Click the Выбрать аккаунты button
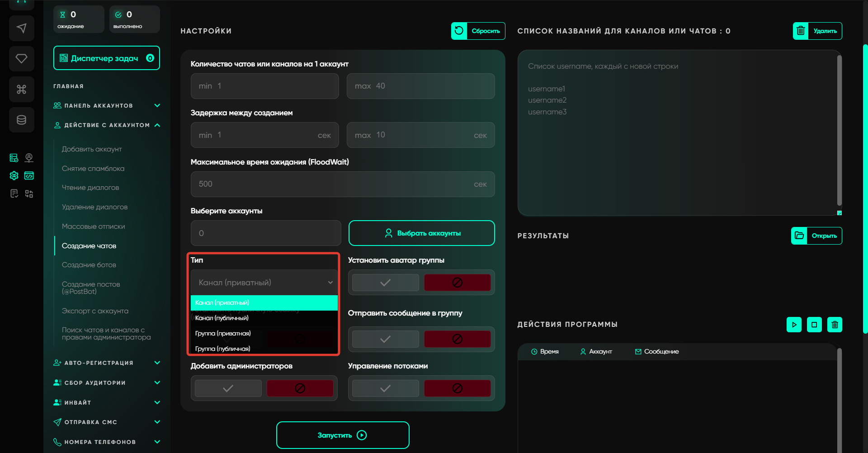The width and height of the screenshot is (868, 453). [421, 233]
